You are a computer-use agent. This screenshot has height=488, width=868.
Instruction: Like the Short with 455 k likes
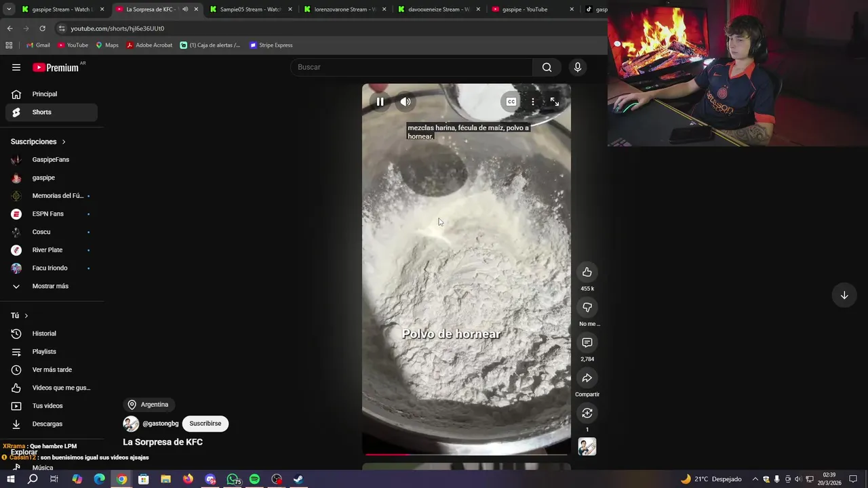587,272
